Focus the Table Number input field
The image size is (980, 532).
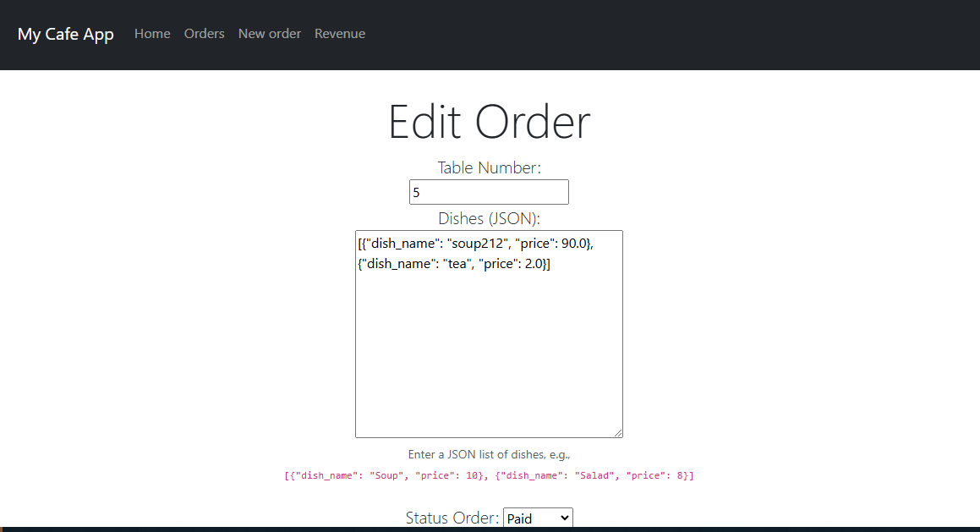(x=489, y=192)
